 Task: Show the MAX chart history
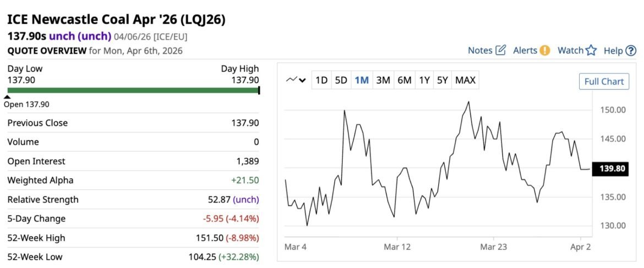click(x=465, y=81)
